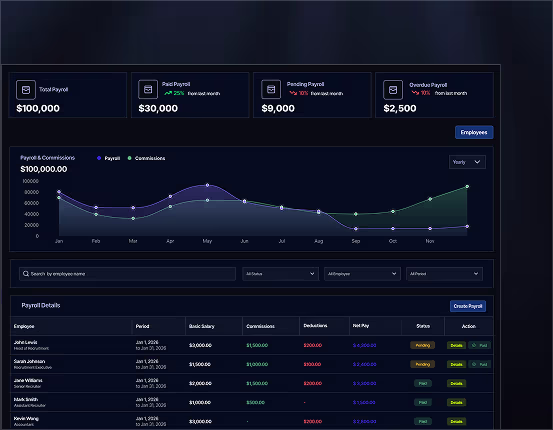
Task: Open the All Status filter dropdown
Action: pyautogui.click(x=280, y=274)
